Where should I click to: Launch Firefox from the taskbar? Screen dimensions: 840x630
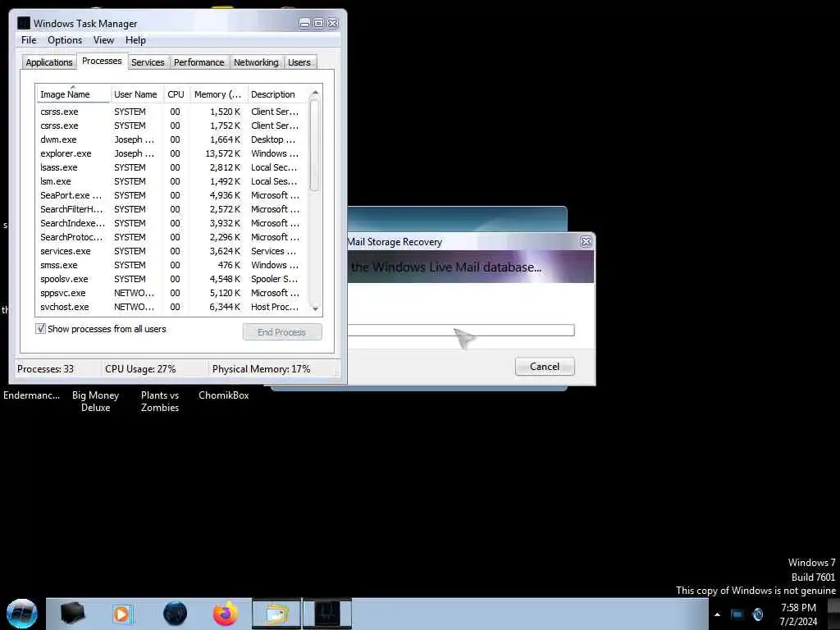click(225, 614)
